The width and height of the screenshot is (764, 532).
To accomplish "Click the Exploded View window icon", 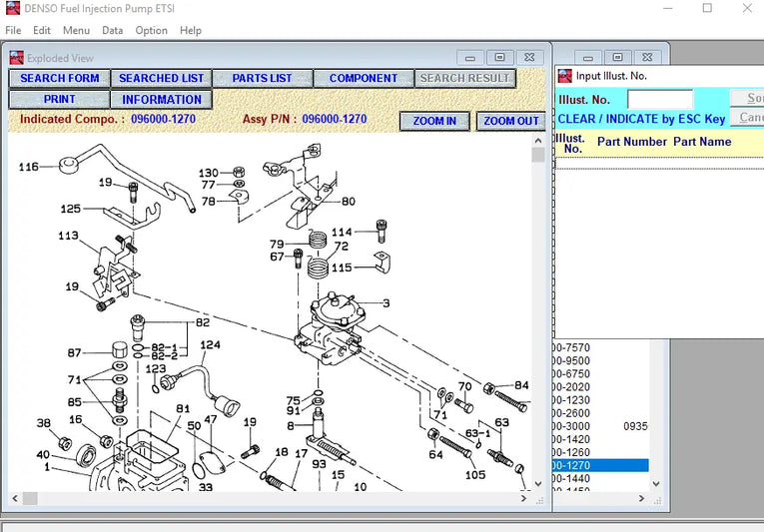I will 17,58.
